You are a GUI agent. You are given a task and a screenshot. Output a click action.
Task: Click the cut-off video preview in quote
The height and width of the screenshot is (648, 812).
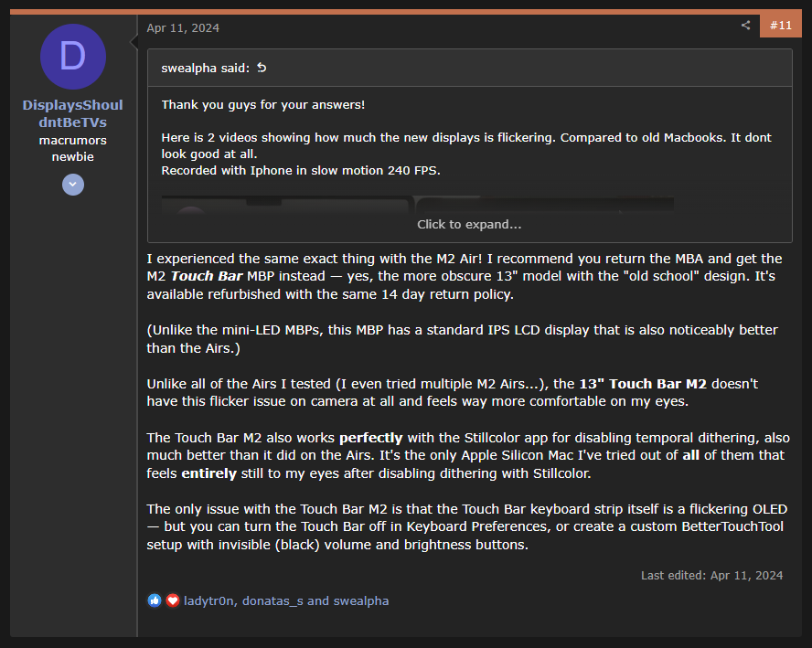pyautogui.click(x=417, y=205)
